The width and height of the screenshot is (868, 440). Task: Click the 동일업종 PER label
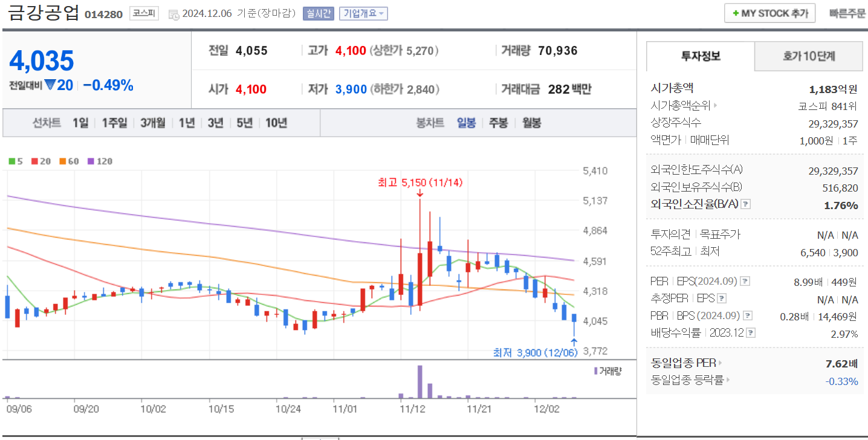[x=683, y=363]
